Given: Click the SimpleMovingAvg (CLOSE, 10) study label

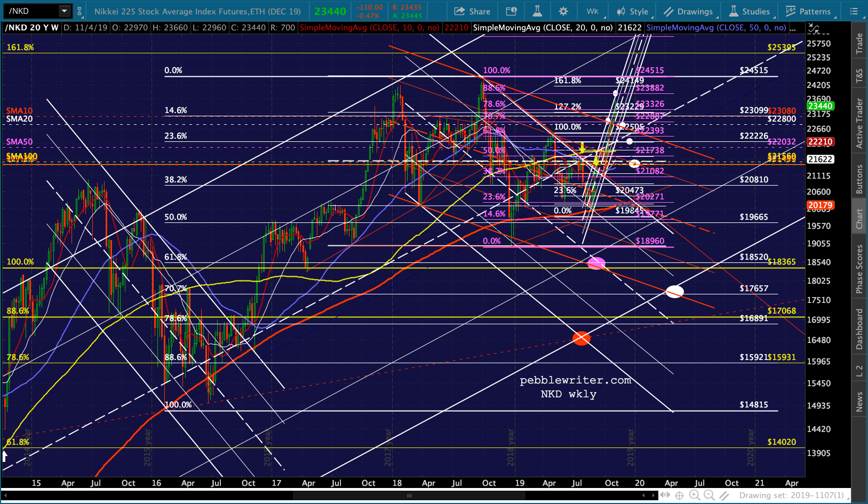Looking at the screenshot, I should [369, 27].
